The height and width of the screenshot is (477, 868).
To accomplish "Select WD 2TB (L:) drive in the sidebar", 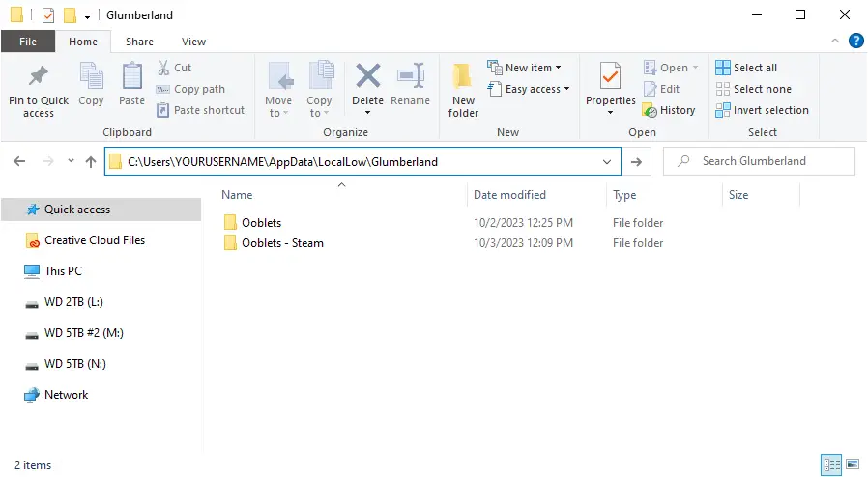I will point(73,302).
